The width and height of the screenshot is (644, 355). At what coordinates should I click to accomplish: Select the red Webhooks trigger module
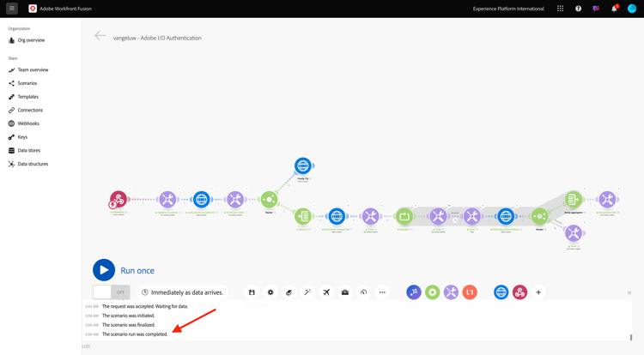click(x=118, y=199)
